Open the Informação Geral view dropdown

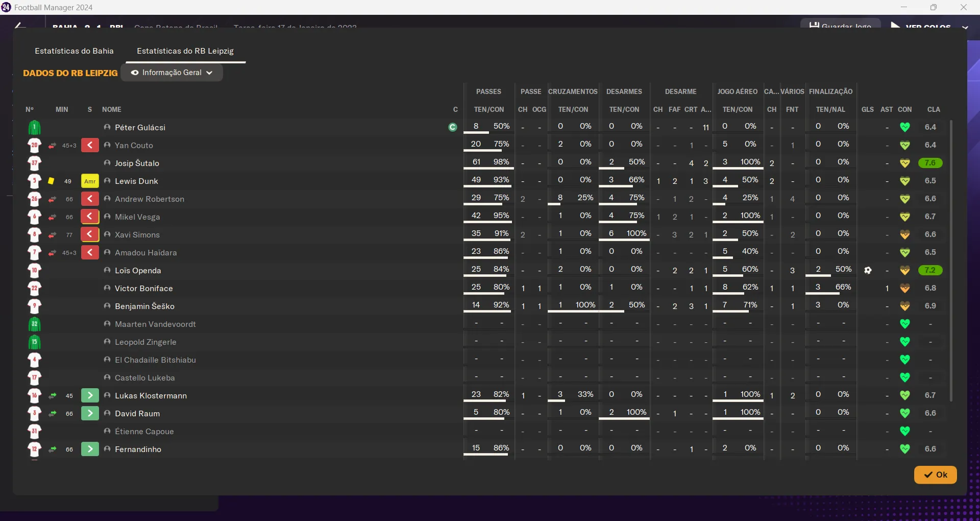(x=172, y=73)
